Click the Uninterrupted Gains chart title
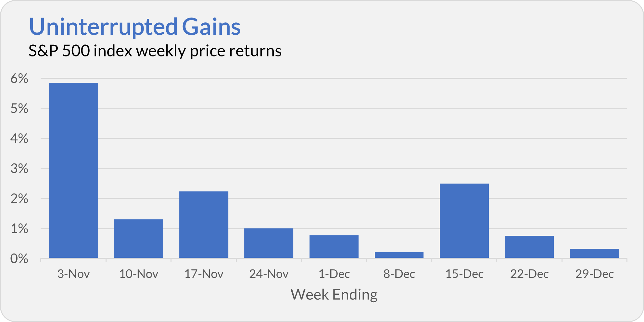This screenshot has width=644, height=322. pos(135,27)
